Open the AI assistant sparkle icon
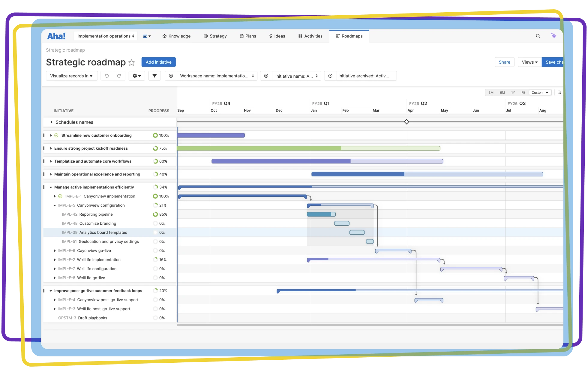 (x=553, y=36)
